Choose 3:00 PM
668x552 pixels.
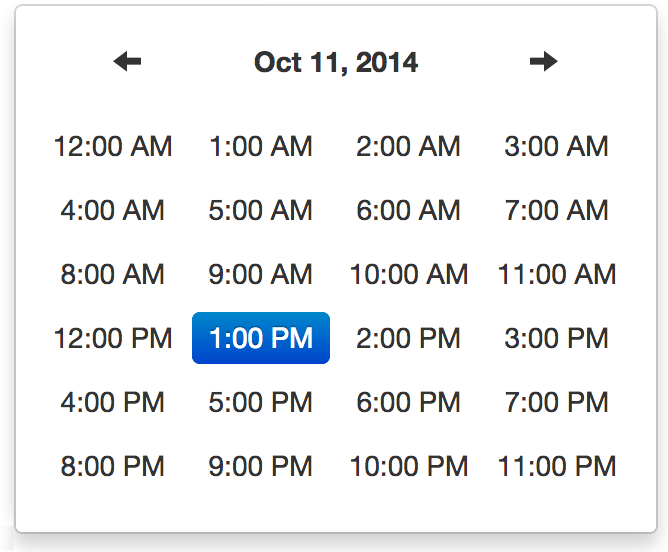[557, 338]
